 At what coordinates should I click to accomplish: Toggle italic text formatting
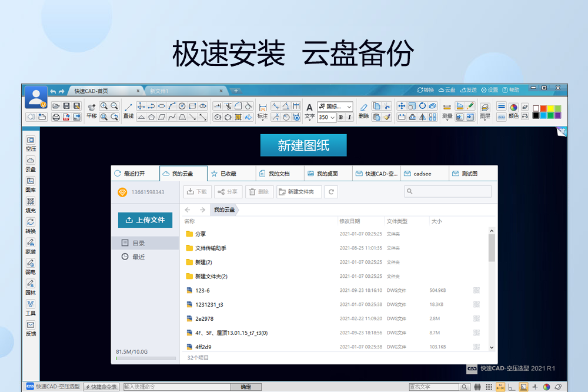349,117
